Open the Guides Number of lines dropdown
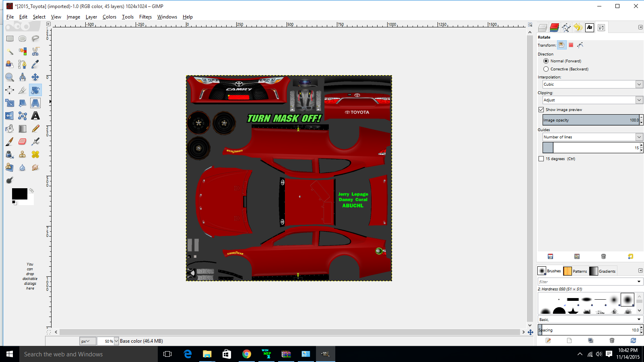644x362 pixels. pos(639,137)
